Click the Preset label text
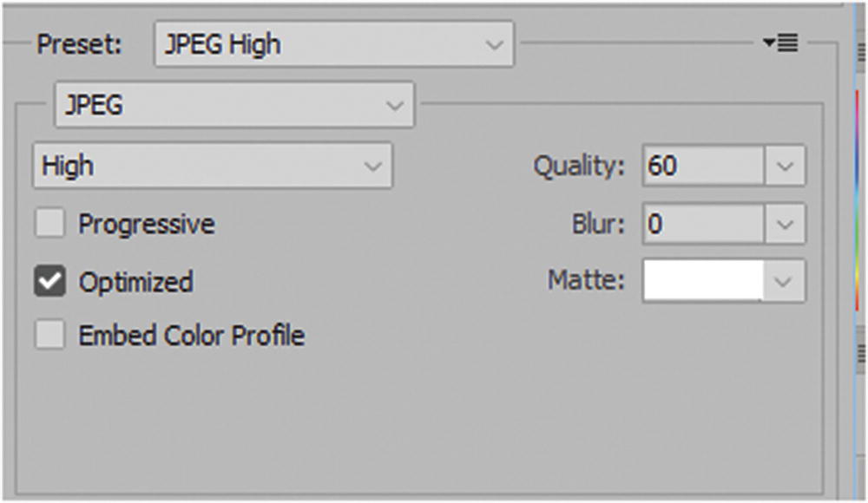The image size is (868, 503). (80, 44)
